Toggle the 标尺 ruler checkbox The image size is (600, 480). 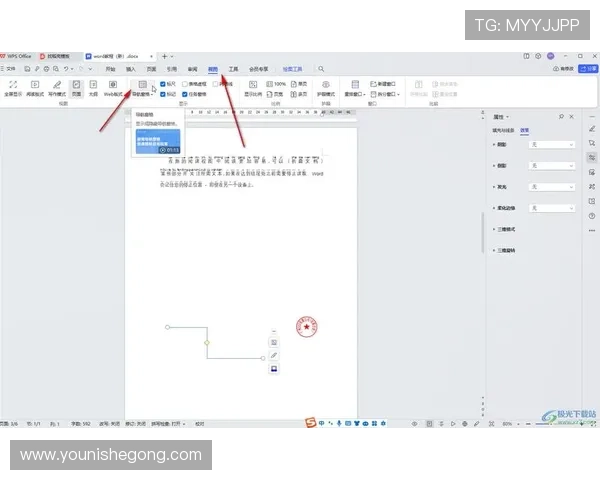[164, 84]
